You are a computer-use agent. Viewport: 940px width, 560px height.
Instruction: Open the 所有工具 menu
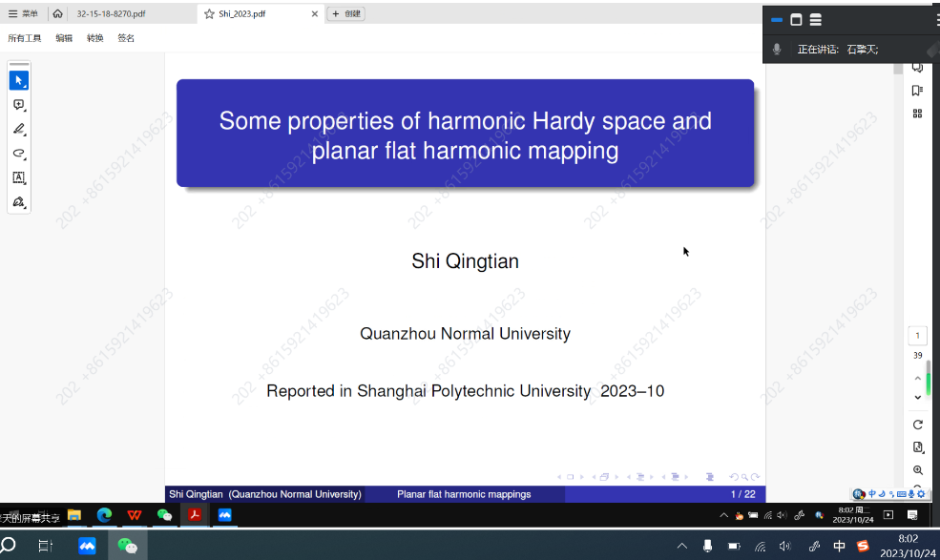coord(25,38)
